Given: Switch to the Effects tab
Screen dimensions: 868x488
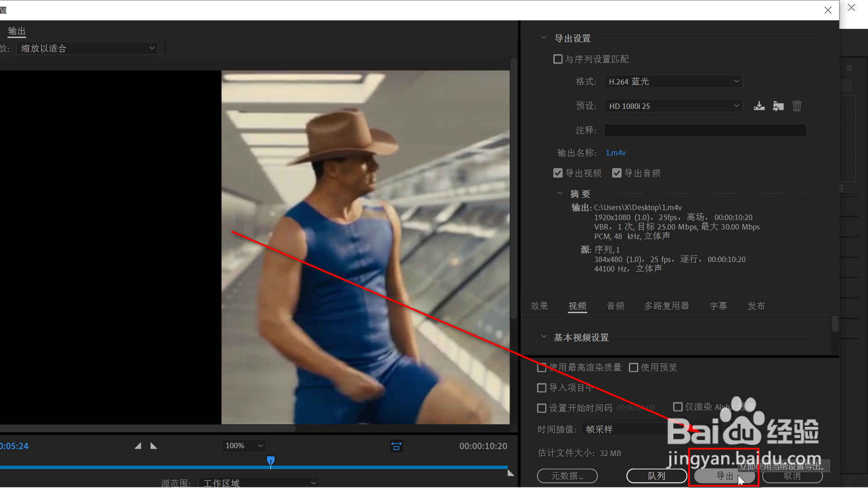Looking at the screenshot, I should tap(539, 306).
